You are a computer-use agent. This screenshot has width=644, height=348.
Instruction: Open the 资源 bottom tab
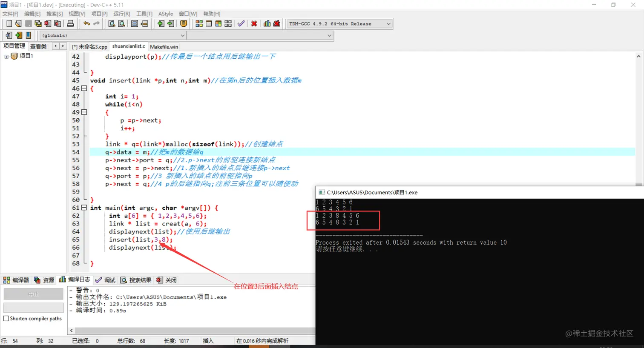44,280
